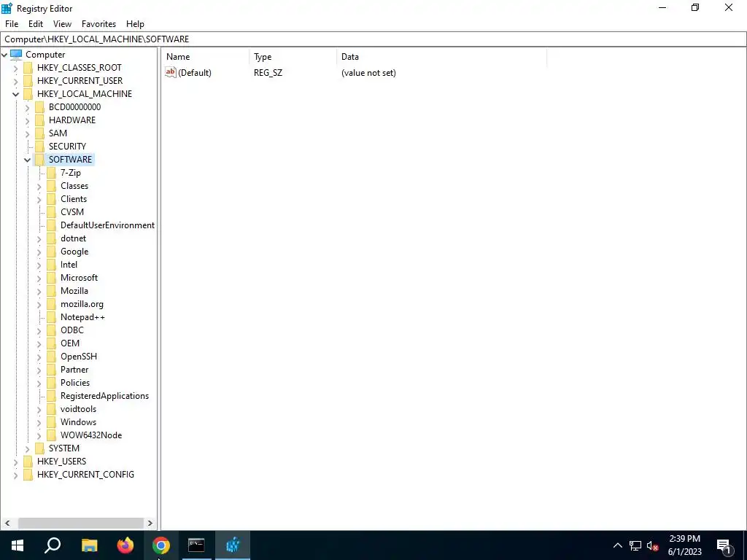Click the '(value not set)' data cell
747x560 pixels.
tap(368, 73)
